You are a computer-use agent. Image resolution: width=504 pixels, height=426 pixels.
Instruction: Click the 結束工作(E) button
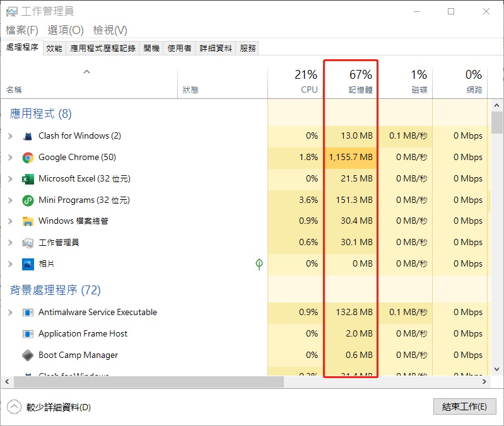464,406
